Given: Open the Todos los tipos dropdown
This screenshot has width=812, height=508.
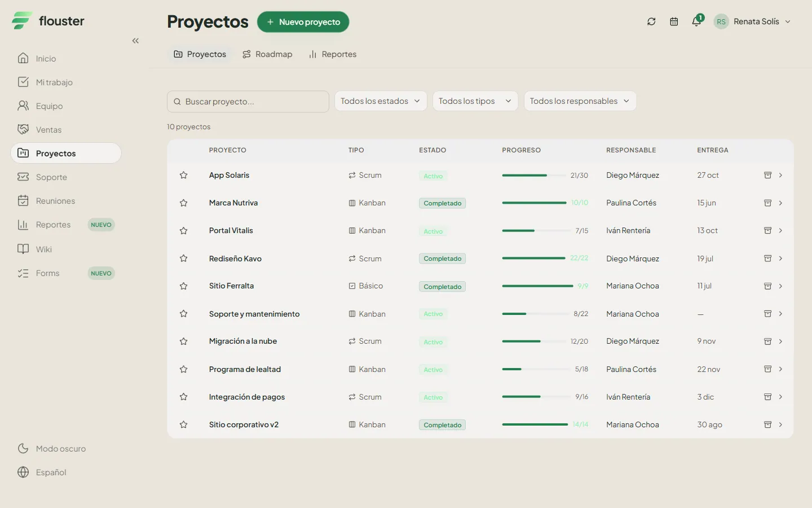Looking at the screenshot, I should (x=475, y=101).
